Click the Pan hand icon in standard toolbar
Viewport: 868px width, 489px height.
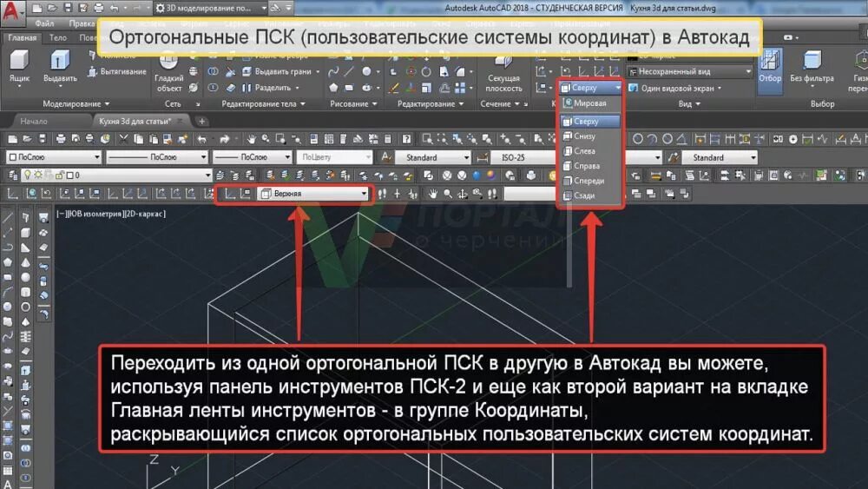252,139
